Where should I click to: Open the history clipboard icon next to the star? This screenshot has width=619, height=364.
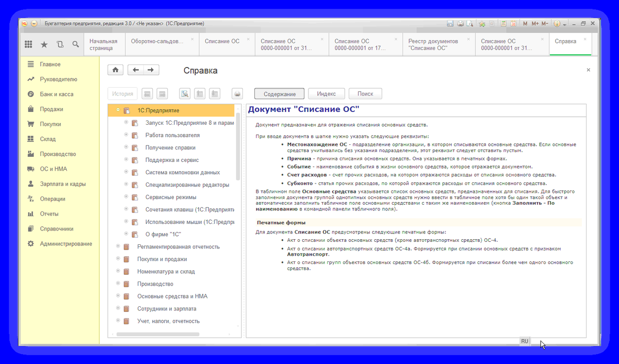click(60, 44)
